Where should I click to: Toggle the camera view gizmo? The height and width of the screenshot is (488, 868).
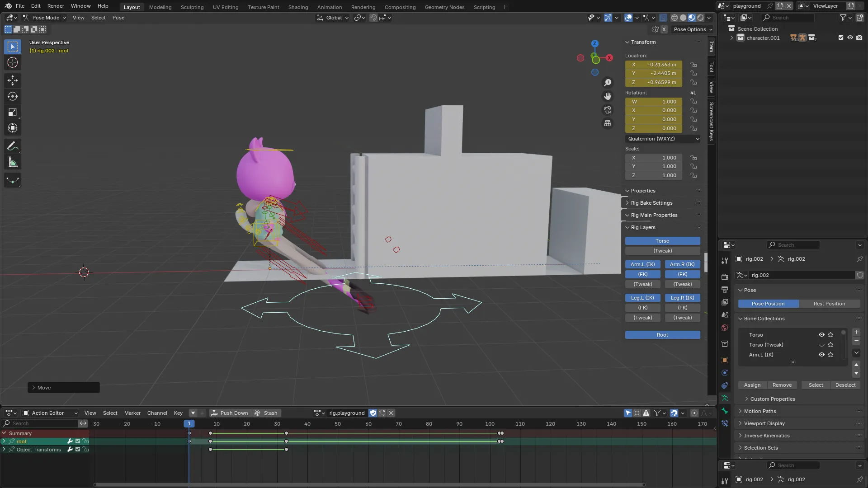(608, 110)
